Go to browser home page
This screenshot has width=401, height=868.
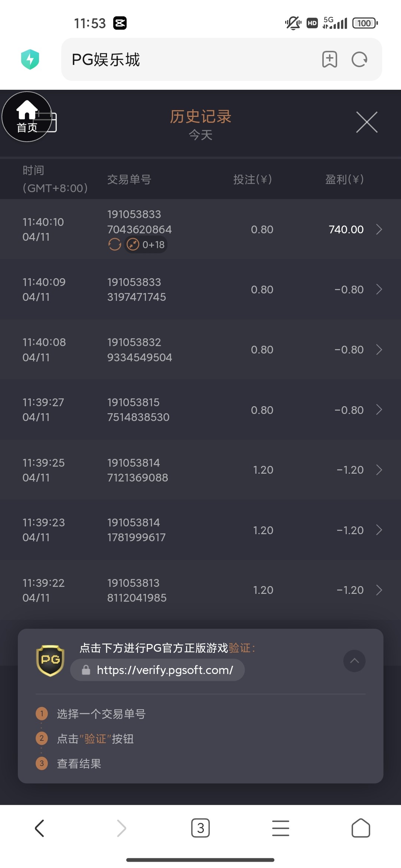[361, 828]
